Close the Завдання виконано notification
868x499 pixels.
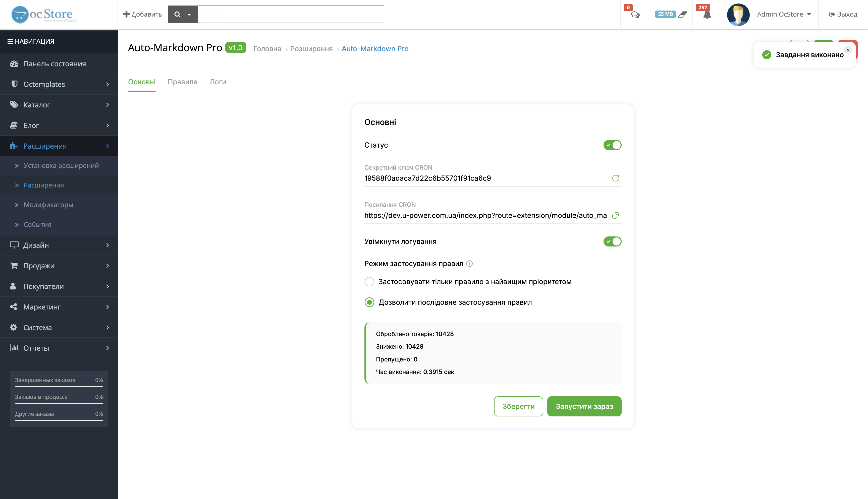click(x=848, y=50)
